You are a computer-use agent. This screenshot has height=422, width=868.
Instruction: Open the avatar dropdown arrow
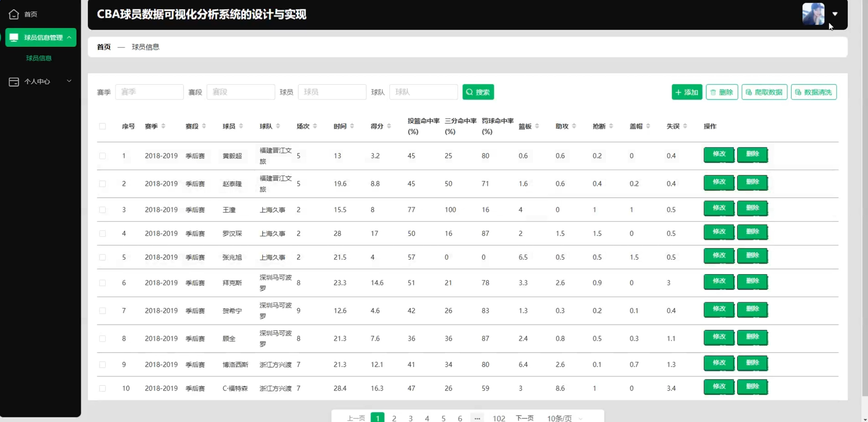tap(835, 14)
